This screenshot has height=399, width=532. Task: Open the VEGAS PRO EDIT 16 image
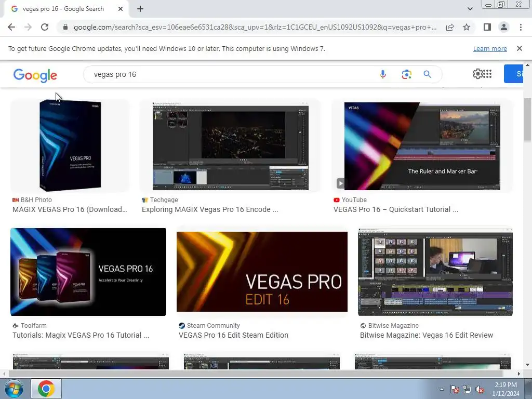pyautogui.click(x=262, y=272)
